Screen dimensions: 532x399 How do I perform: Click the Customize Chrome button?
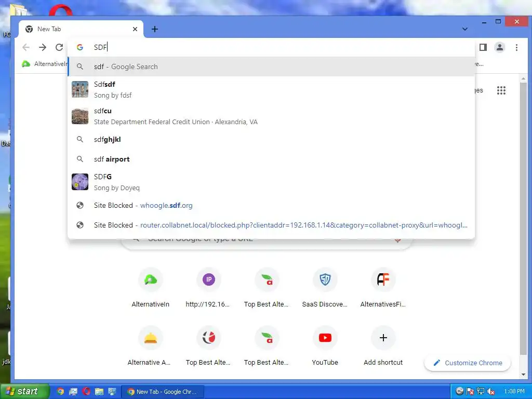(x=468, y=363)
